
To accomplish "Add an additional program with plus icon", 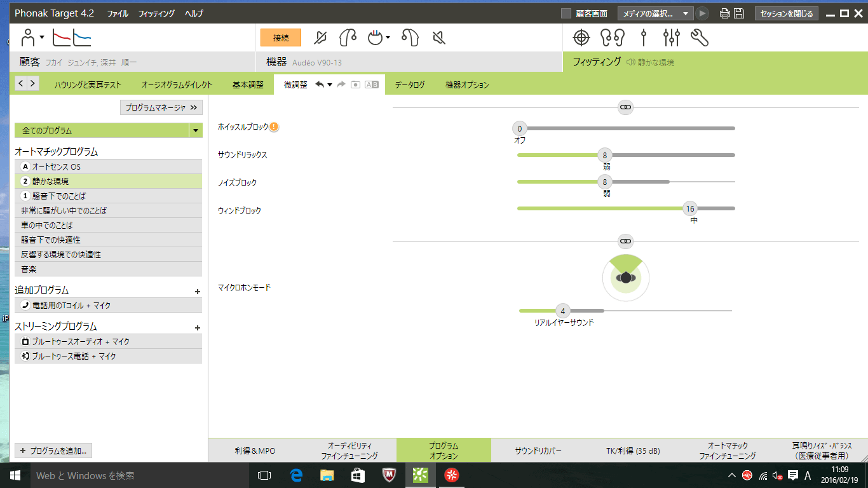I will (198, 292).
